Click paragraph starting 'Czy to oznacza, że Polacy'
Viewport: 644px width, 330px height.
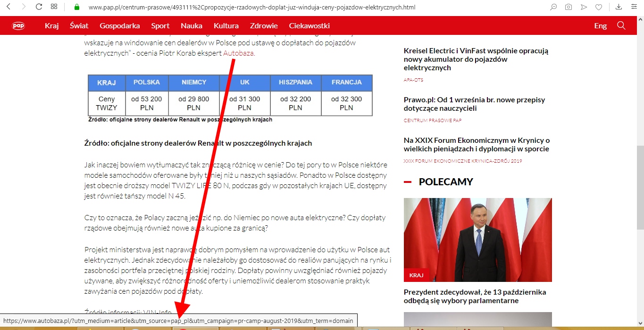[235, 223]
